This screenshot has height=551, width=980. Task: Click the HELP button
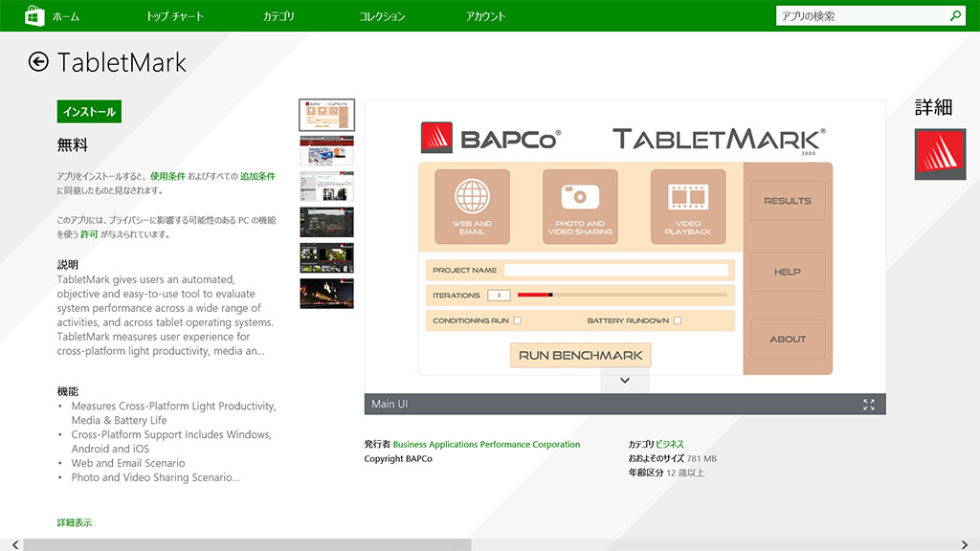(x=788, y=272)
